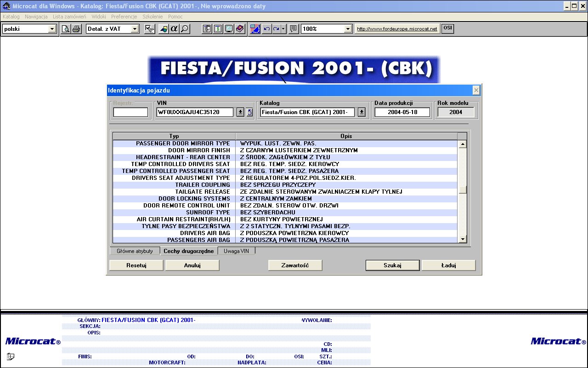
Task: Select the DOOR MIRROR FINISH row
Action: 285,150
